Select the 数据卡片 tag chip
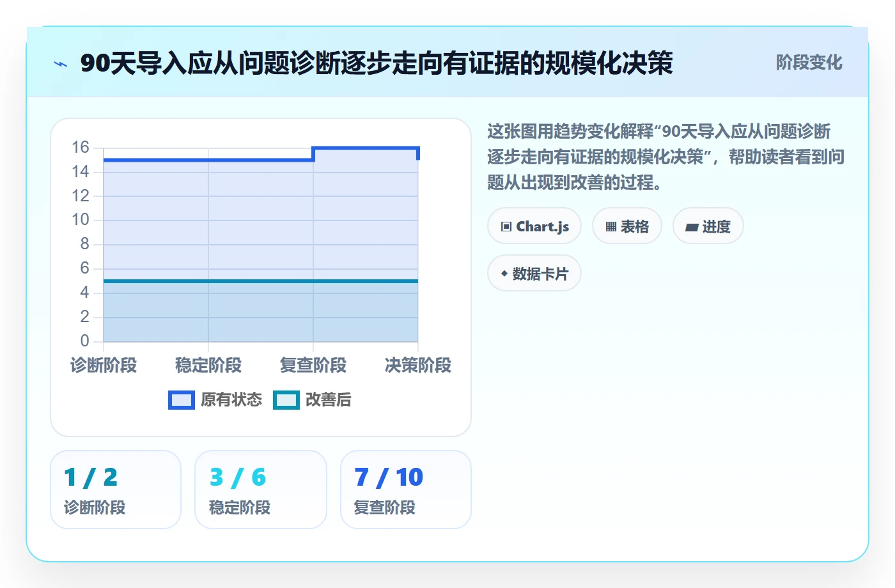The image size is (895, 588). (x=534, y=274)
